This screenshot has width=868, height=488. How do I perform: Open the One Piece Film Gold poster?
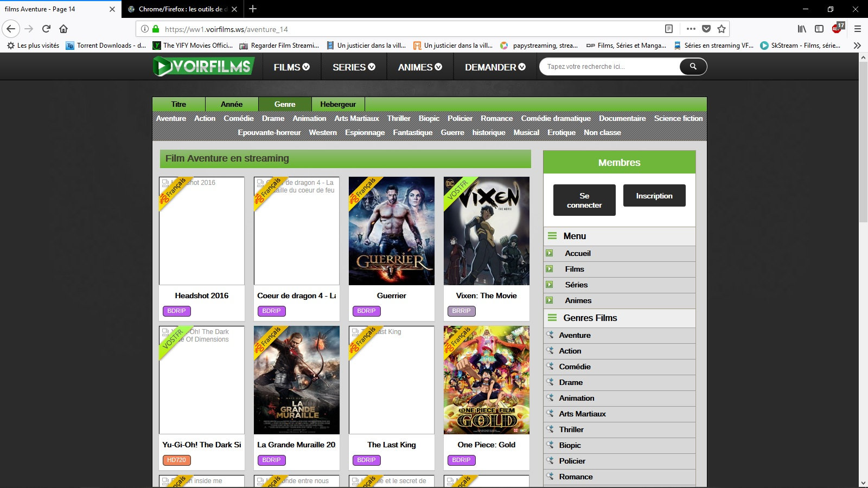point(487,380)
